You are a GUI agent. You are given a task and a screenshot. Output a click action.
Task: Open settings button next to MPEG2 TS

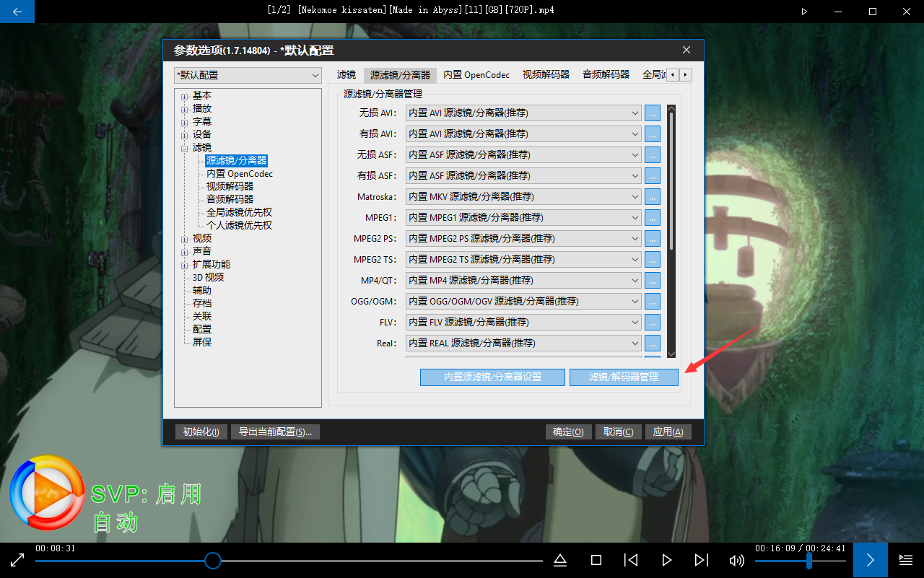point(653,260)
